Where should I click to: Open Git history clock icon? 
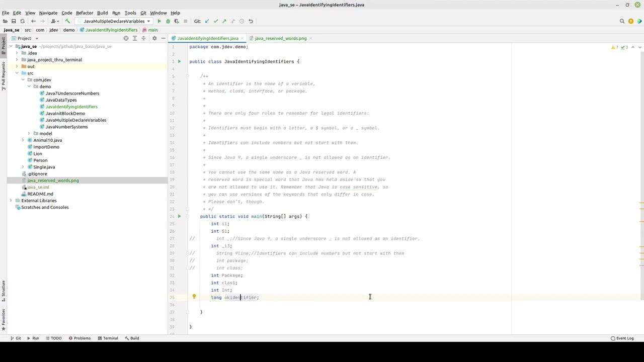point(242,21)
